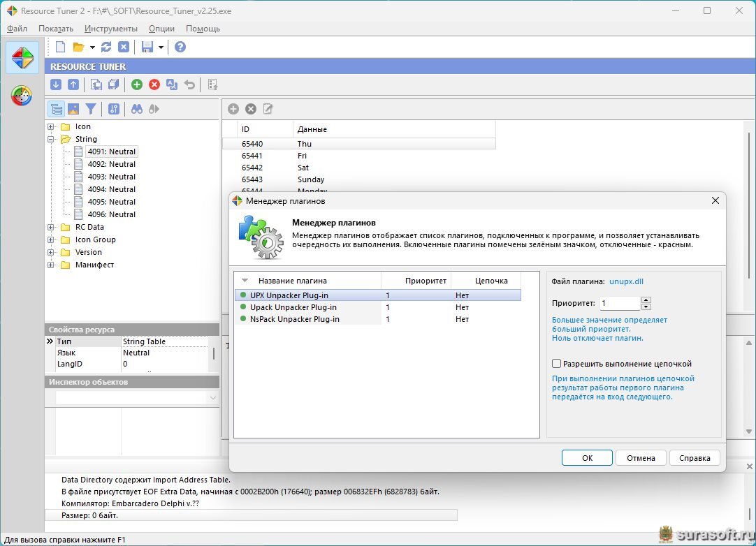
Task: Click the sliders settings icon above the resource tree
Action: pos(114,110)
